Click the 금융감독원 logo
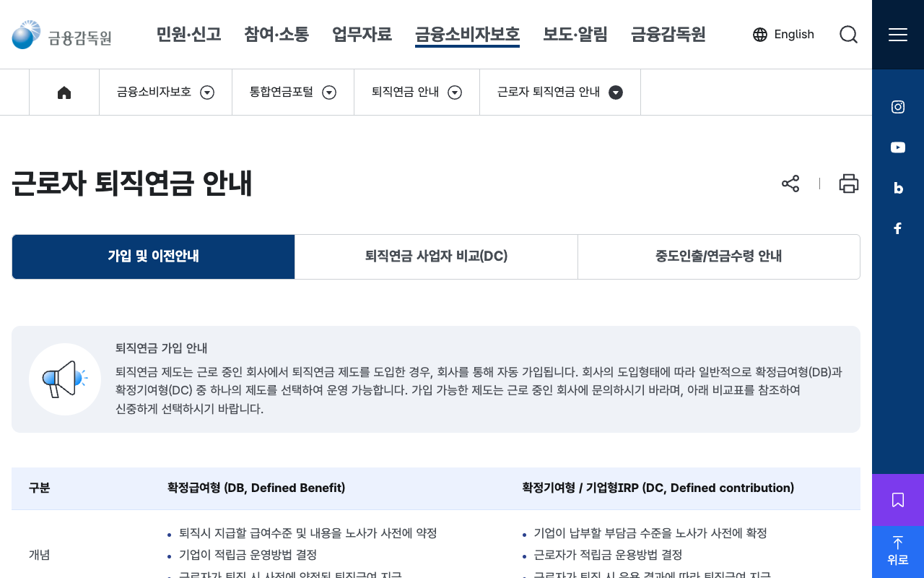Screen dimensions: 924x578 pos(61,35)
